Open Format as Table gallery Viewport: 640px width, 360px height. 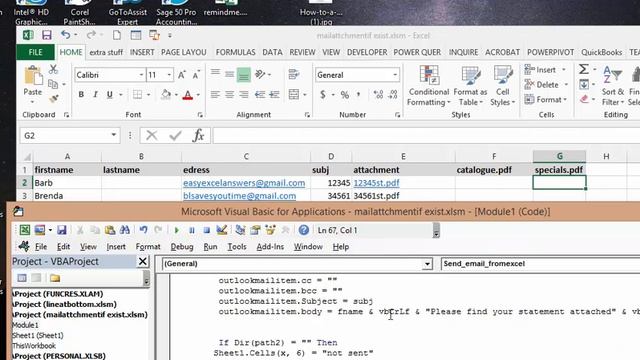(470, 86)
